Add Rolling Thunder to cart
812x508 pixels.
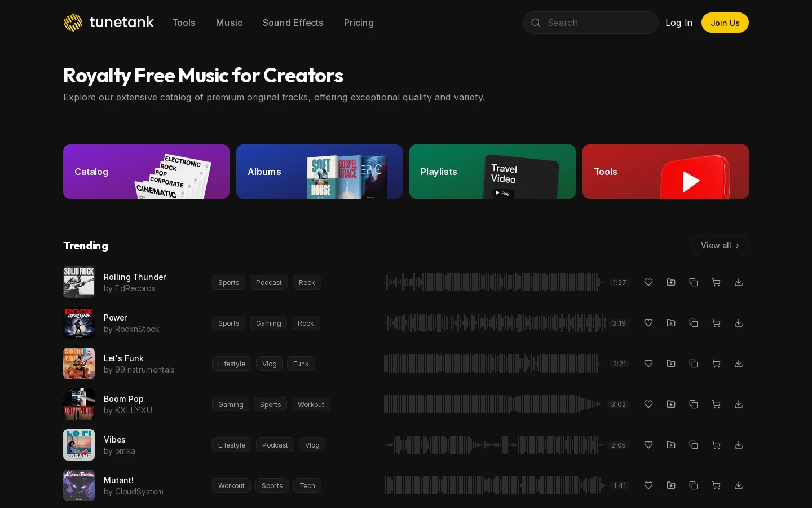click(x=716, y=282)
